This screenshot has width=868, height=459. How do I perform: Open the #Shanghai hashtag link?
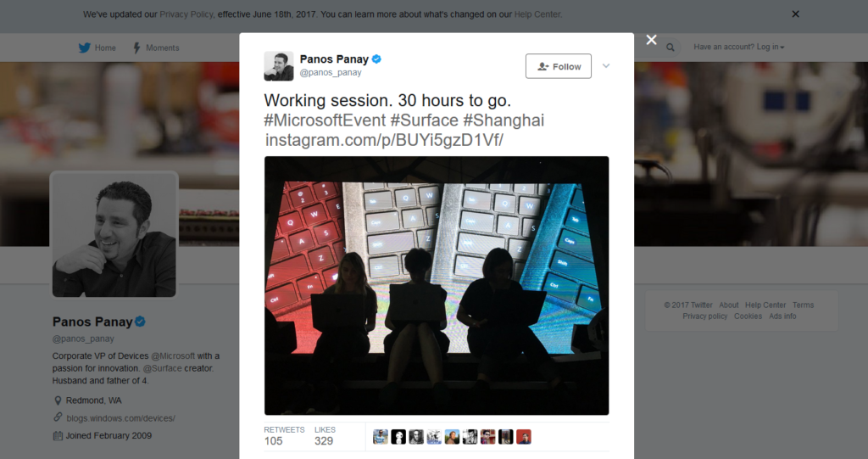tap(504, 120)
